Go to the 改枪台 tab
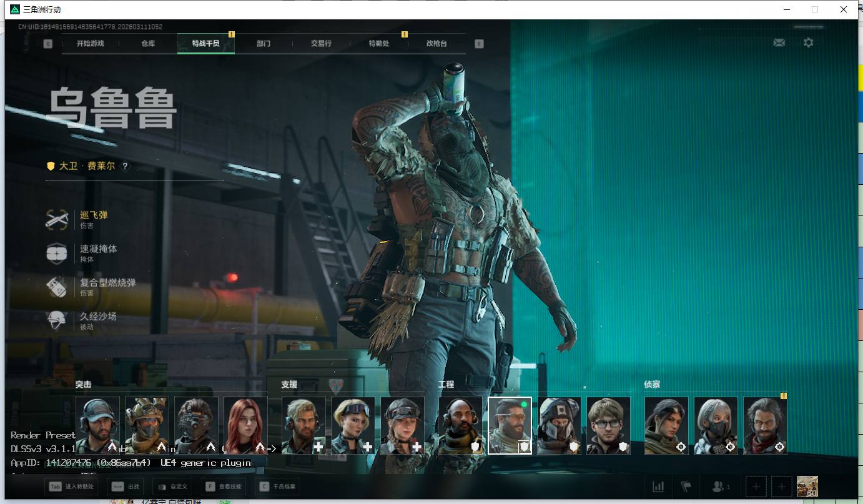863x504 pixels. click(x=436, y=44)
